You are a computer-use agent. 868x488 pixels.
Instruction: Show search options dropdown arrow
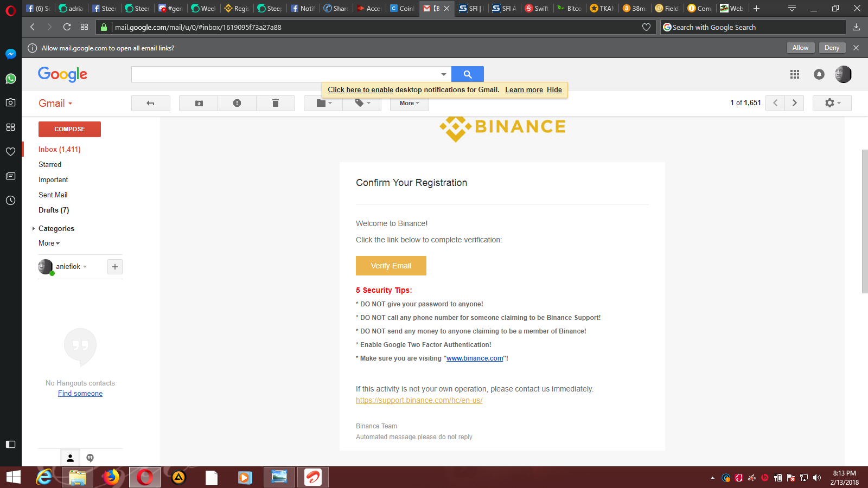click(444, 74)
